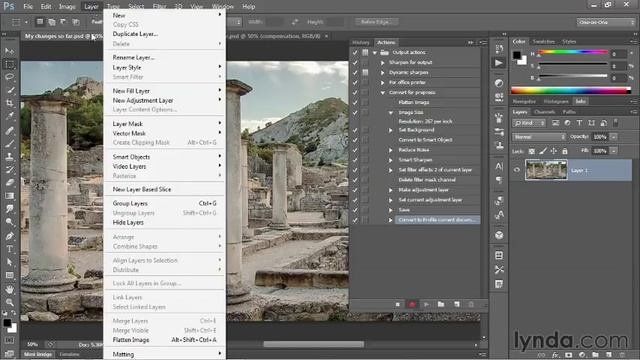Filter layers by adjustment layer icon
640x360 pixels.
tap(567, 123)
